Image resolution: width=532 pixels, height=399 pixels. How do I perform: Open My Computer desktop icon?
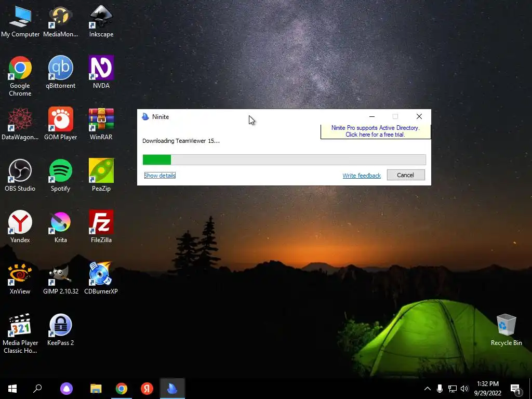coord(20,21)
